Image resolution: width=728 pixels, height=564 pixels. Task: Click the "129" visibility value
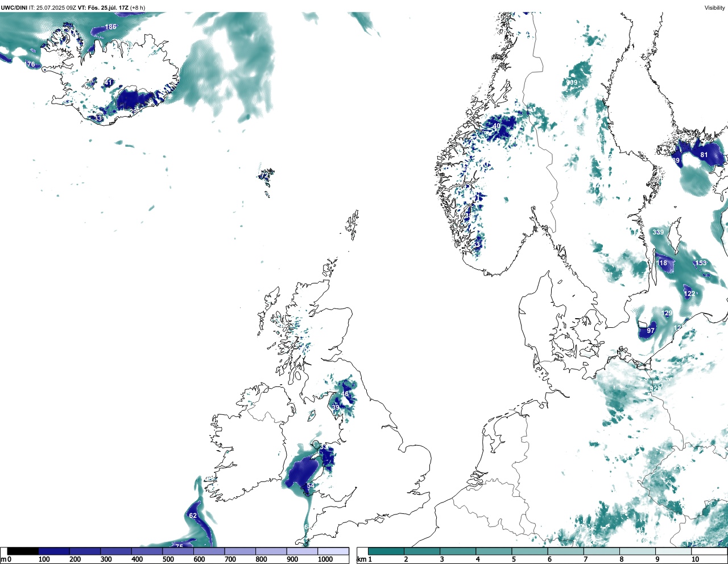[667, 313]
